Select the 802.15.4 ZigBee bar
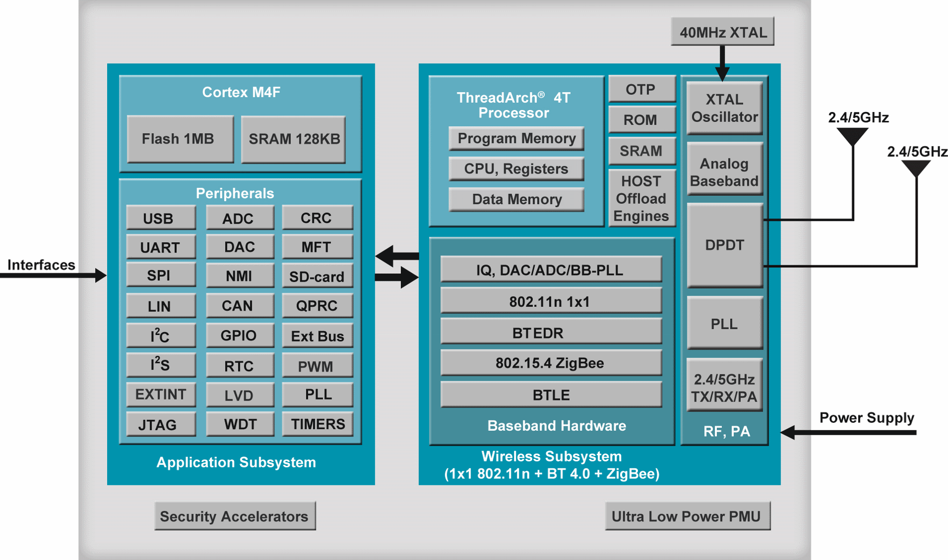This screenshot has width=948, height=560. click(x=551, y=363)
